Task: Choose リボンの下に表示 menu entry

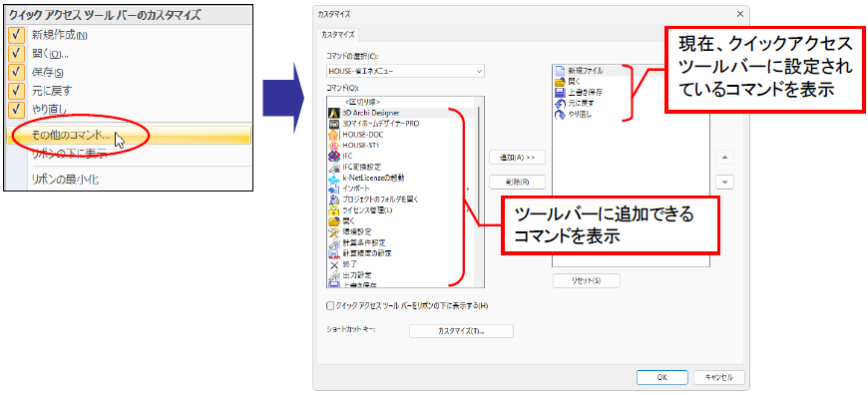Action: click(69, 154)
